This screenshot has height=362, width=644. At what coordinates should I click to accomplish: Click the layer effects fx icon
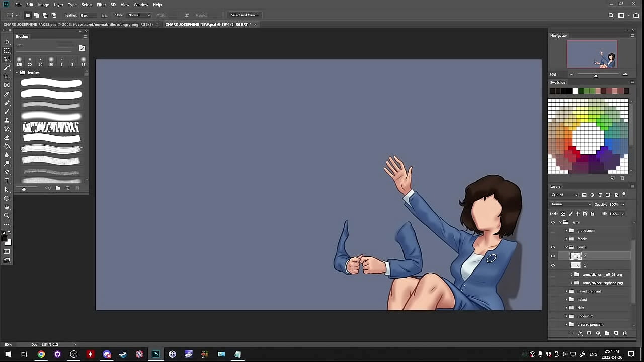point(580,333)
